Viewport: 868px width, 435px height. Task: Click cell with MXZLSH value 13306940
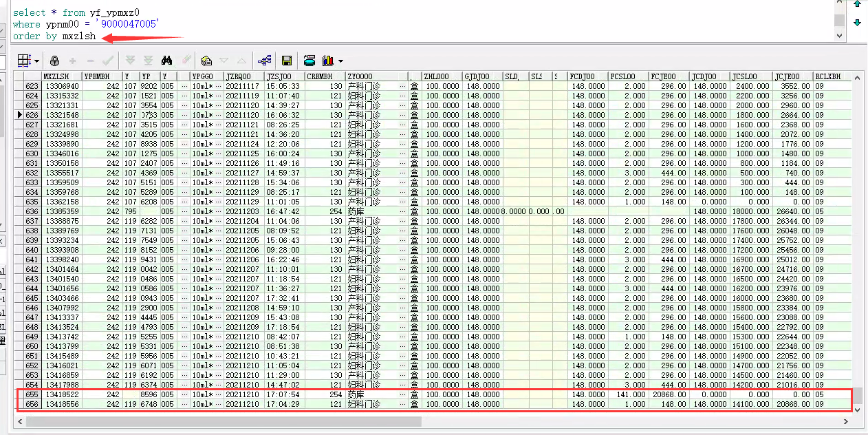click(61, 86)
